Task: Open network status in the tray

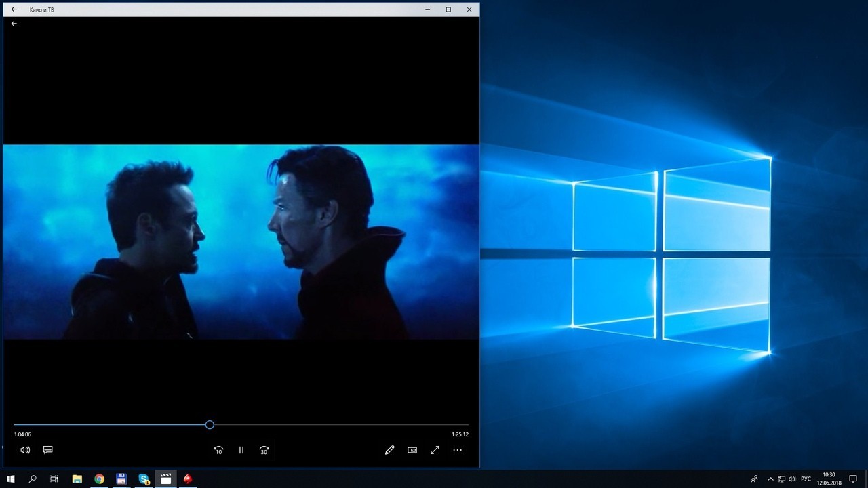Action: 782,479
